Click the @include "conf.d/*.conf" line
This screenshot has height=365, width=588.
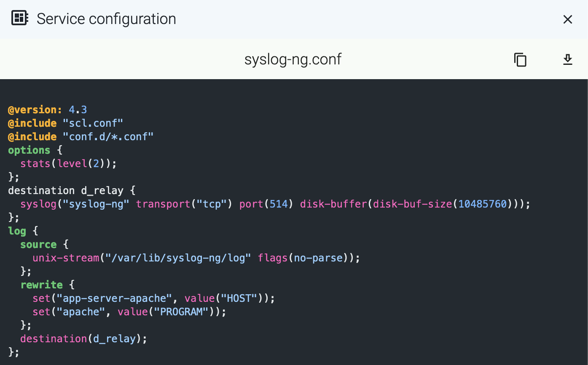point(81,137)
